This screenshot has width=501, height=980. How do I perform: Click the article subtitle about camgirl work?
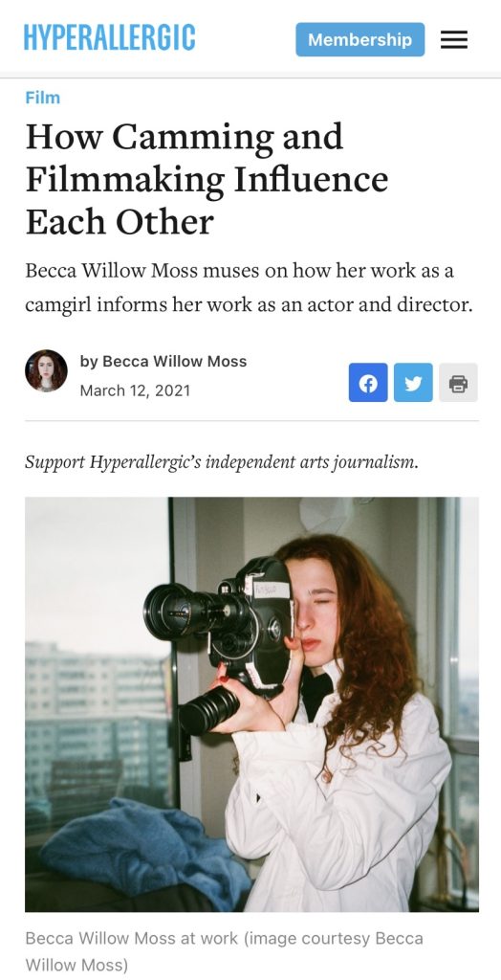pos(249,288)
